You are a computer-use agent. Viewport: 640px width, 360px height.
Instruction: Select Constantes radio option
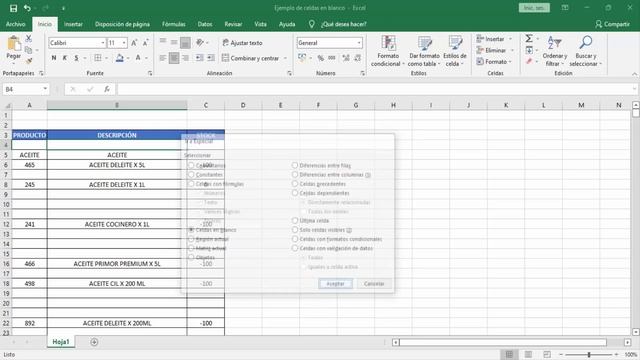pyautogui.click(x=205, y=175)
